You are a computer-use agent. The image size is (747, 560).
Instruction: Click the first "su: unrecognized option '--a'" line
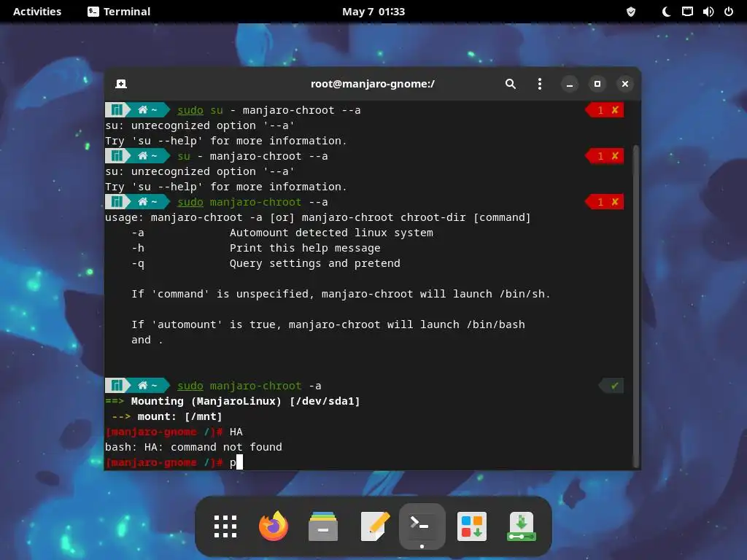[200, 125]
